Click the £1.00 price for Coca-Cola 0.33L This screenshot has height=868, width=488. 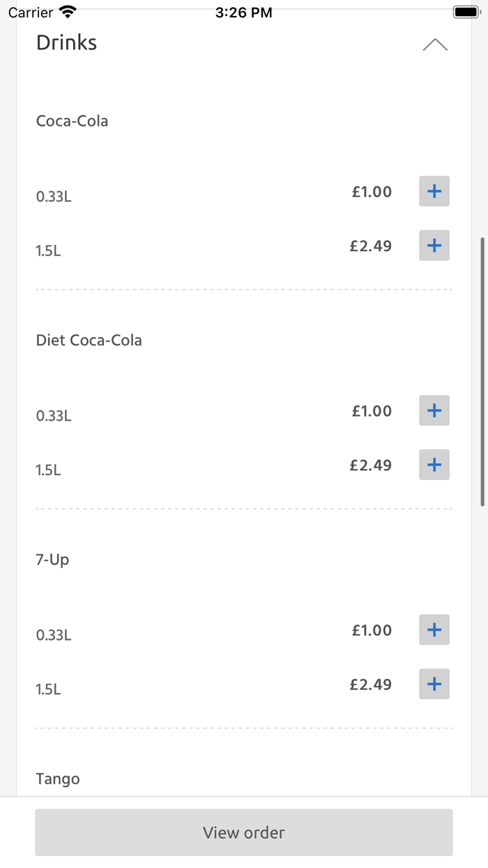coord(372,192)
